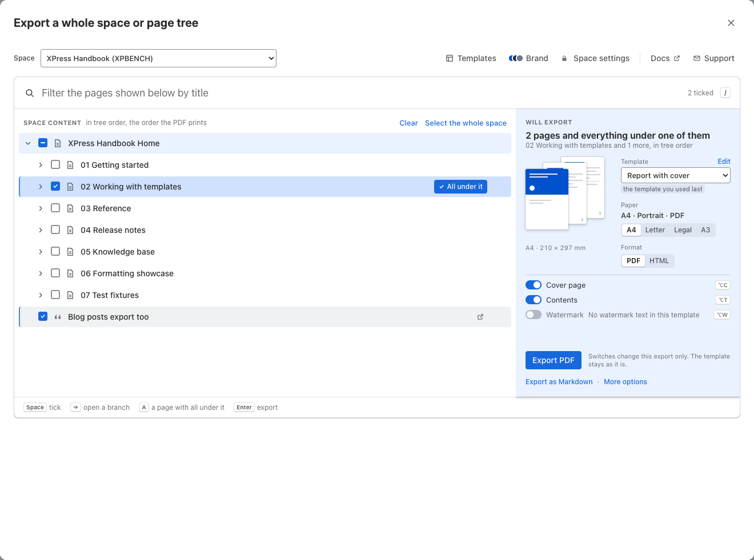Switch format to HTML
The height and width of the screenshot is (560, 754).
point(659,261)
